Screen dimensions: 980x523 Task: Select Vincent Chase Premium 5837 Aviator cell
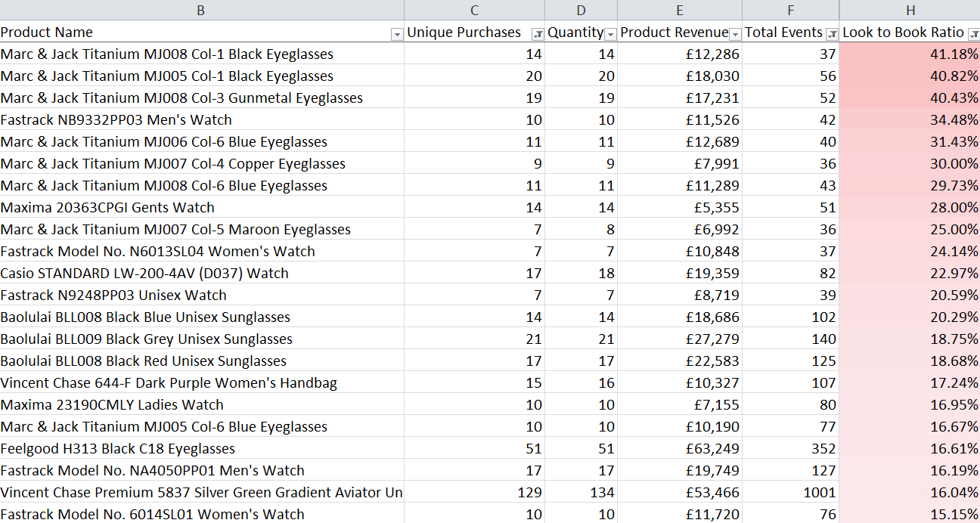tap(202, 492)
